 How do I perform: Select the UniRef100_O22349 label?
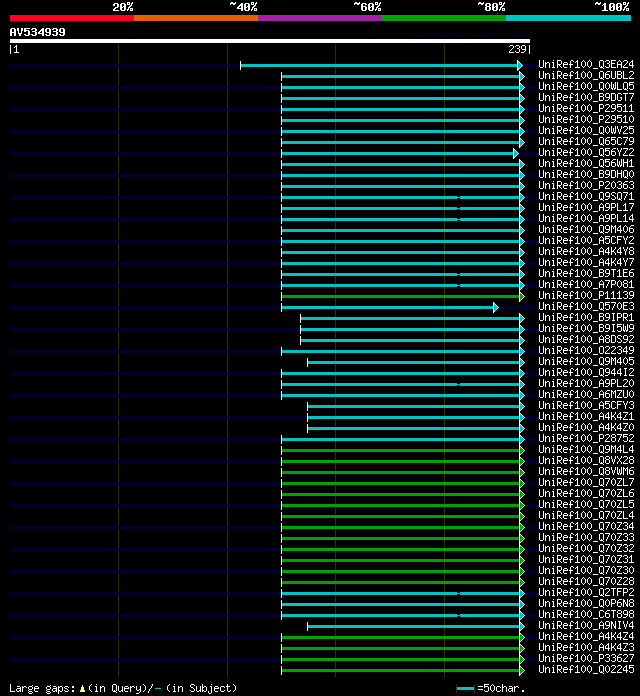tap(586, 350)
